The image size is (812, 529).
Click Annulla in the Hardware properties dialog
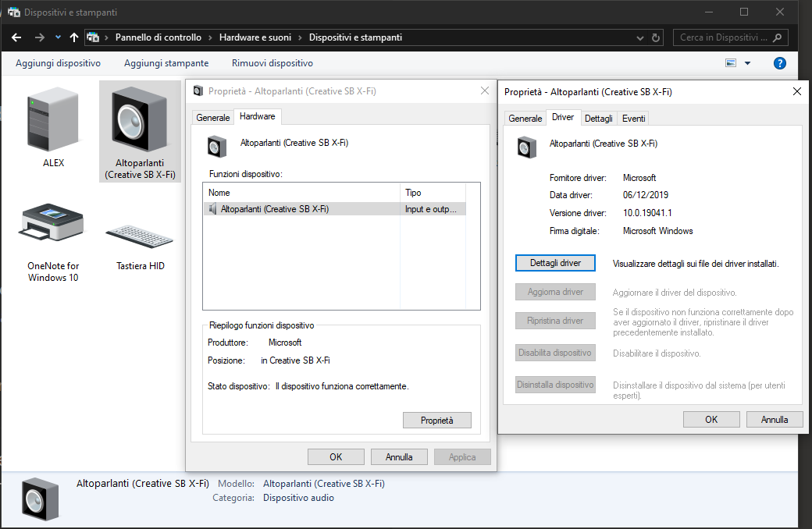[399, 457]
